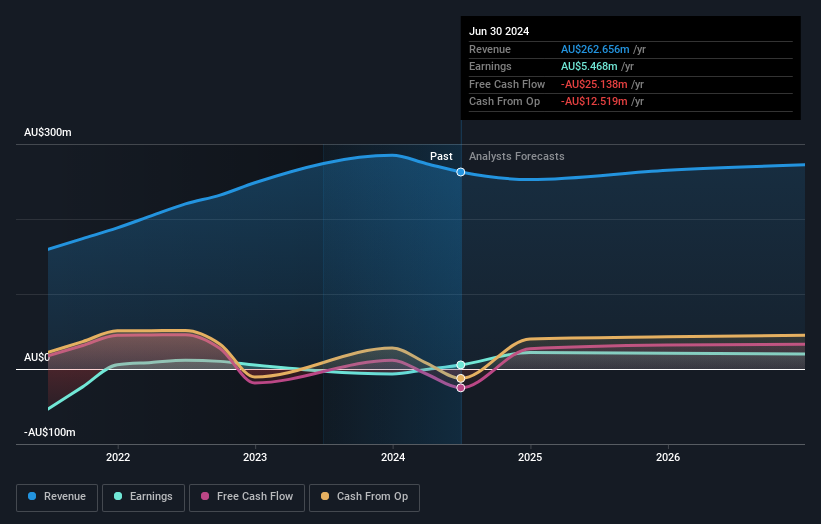Click the AU$5.468m earnings value
The height and width of the screenshot is (524, 821).
point(589,66)
